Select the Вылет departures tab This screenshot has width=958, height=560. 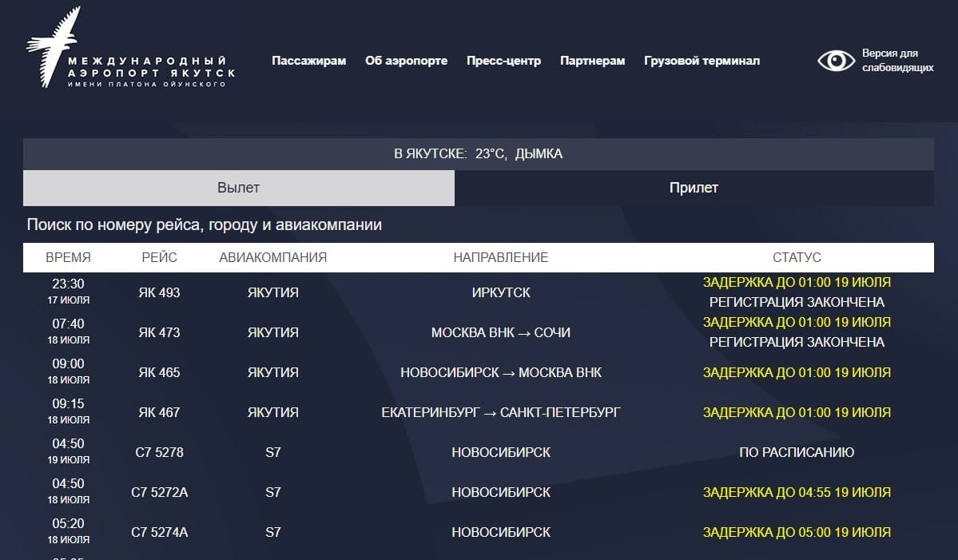point(239,188)
